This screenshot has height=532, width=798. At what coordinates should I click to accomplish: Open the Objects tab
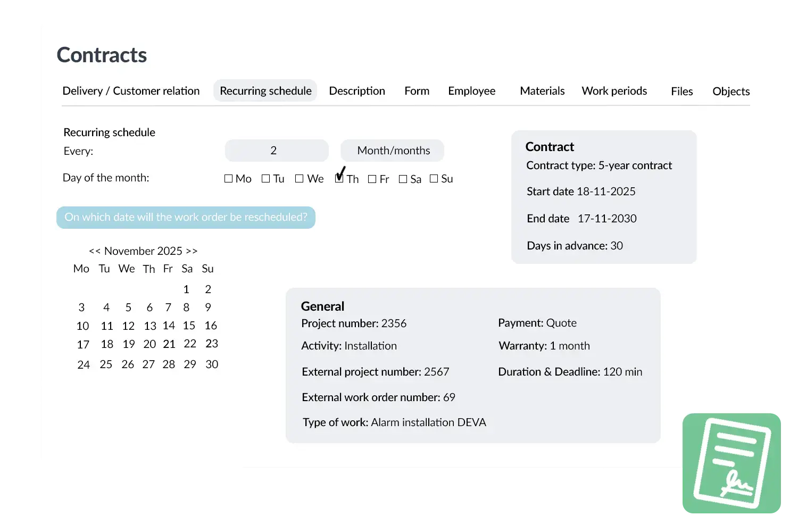click(x=731, y=92)
